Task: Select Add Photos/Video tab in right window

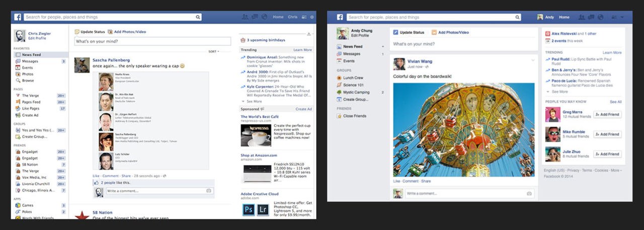Action: point(450,32)
